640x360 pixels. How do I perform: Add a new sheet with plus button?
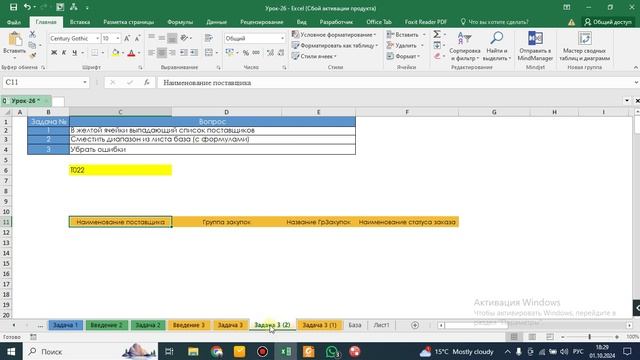[415, 325]
